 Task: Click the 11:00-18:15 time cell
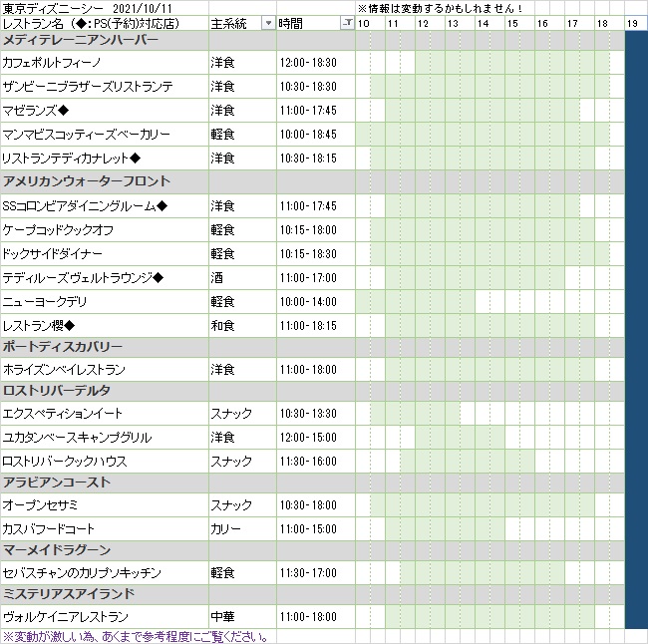316,326
